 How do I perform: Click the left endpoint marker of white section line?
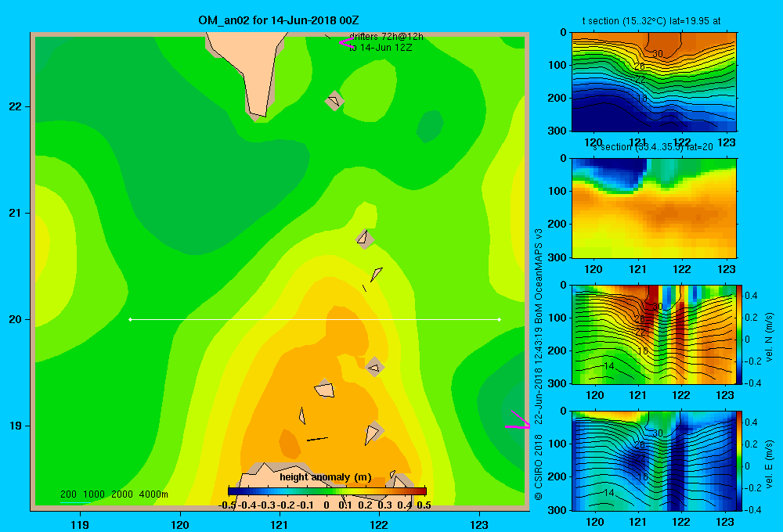pos(130,319)
